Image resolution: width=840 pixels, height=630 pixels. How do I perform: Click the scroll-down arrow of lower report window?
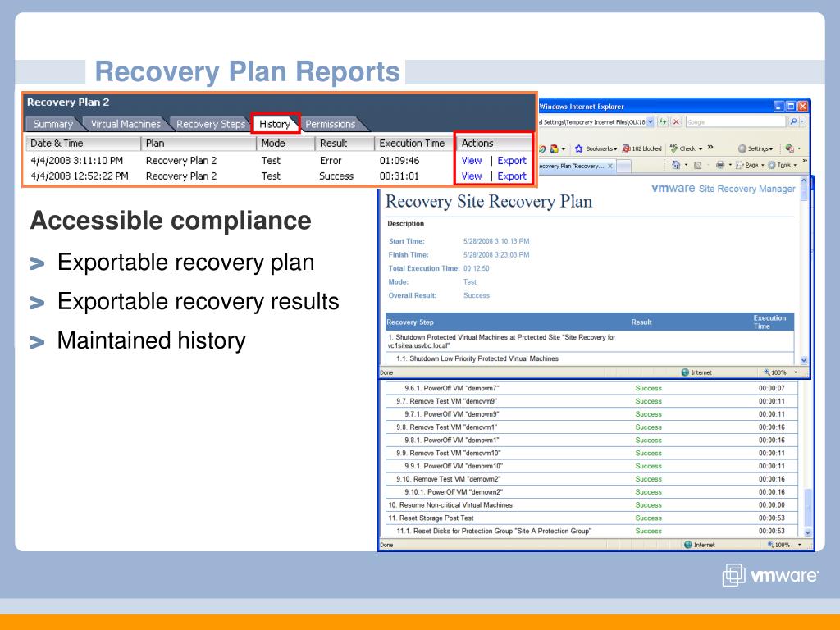tap(808, 533)
